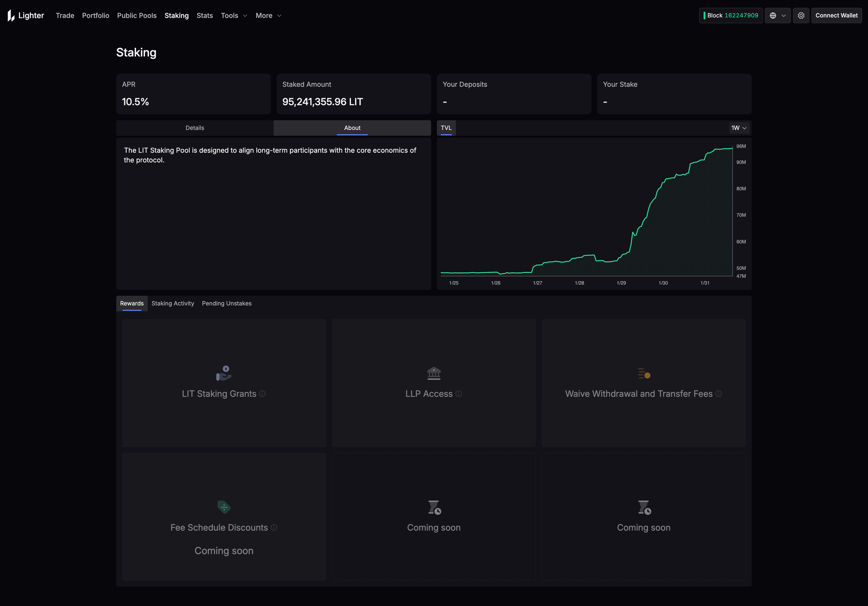Click the info icon next to Waive Withdrawal Fees
868x606 pixels.
[719, 394]
